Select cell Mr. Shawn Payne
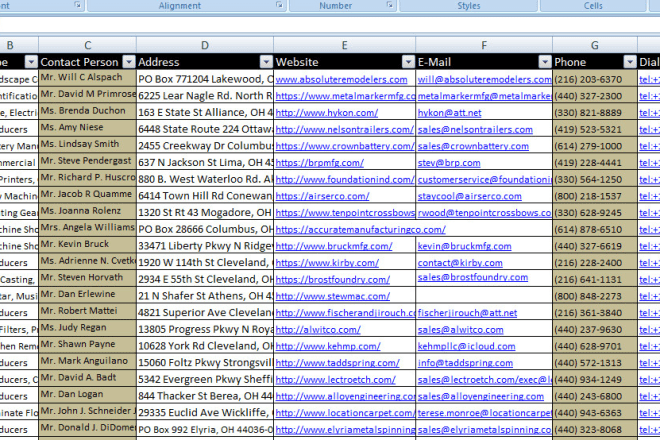660x440 pixels. pos(88,345)
